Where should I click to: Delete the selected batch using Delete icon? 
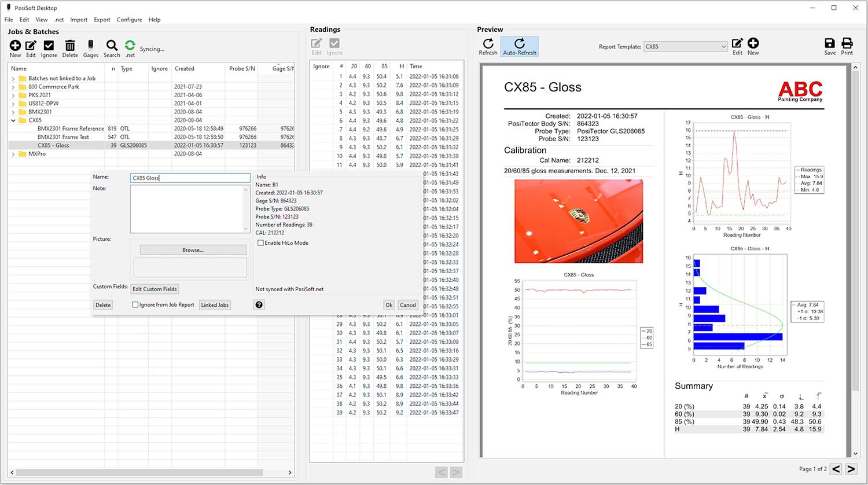coord(69,46)
